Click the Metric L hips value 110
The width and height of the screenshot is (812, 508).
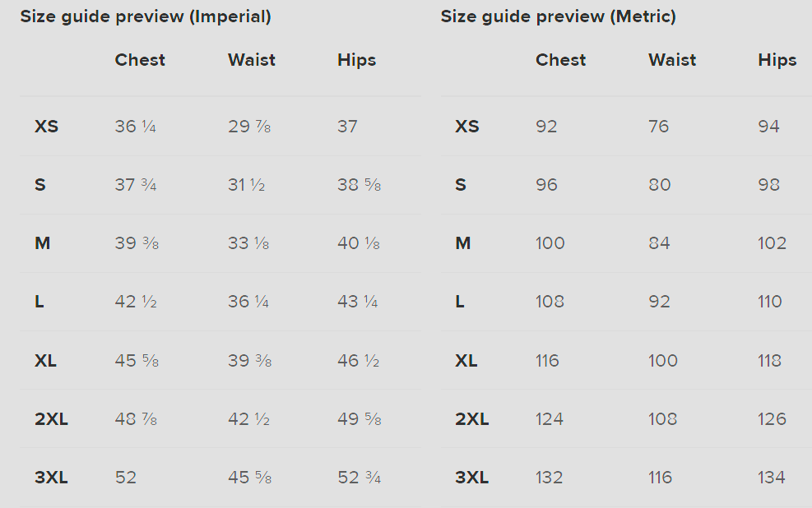[769, 302]
